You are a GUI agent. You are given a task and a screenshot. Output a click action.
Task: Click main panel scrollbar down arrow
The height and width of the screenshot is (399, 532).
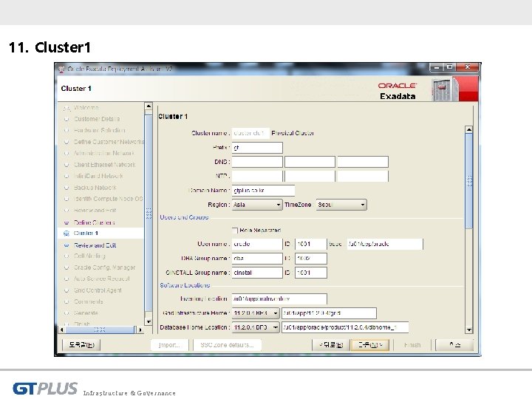(x=469, y=330)
